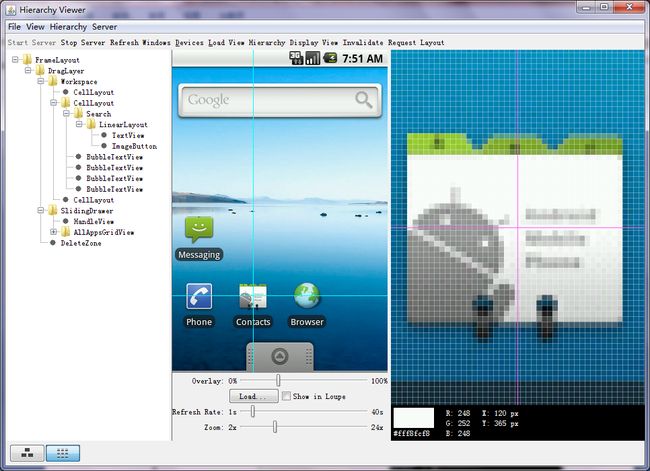Switch to the hierarchy tree view button
The image size is (650, 471).
[x=27, y=453]
